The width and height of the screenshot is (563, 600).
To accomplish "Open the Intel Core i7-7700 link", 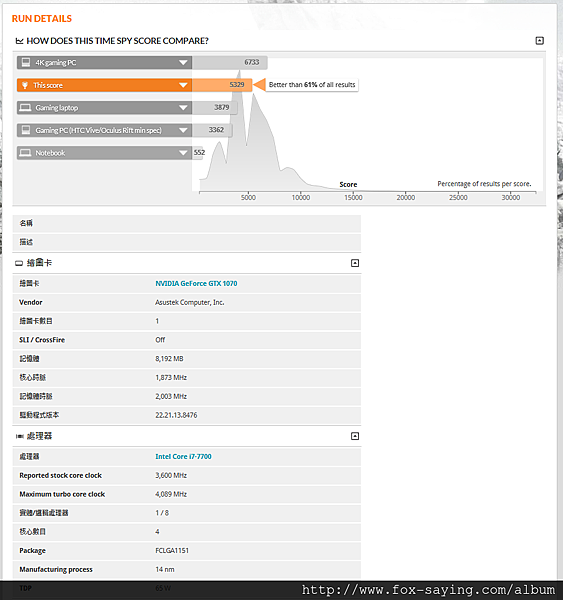I will click(183, 457).
